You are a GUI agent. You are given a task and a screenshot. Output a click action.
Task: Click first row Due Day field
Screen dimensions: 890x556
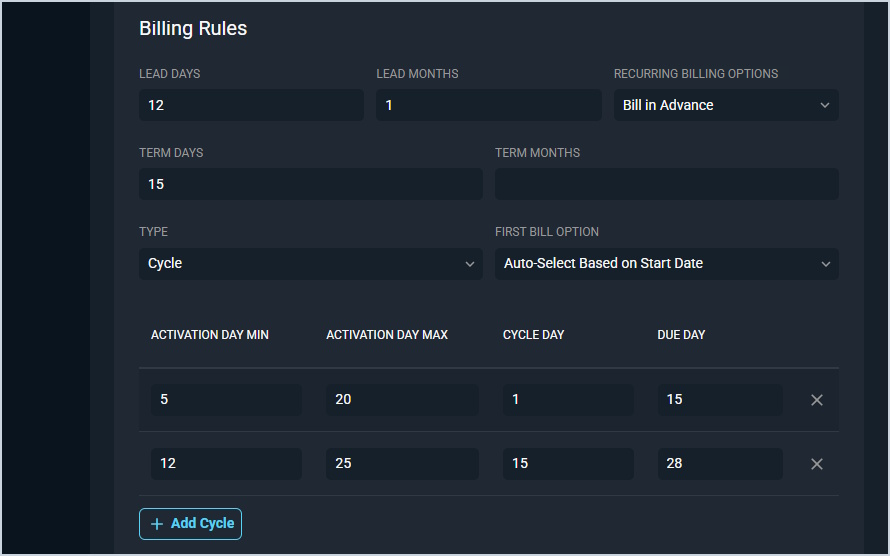coord(720,400)
